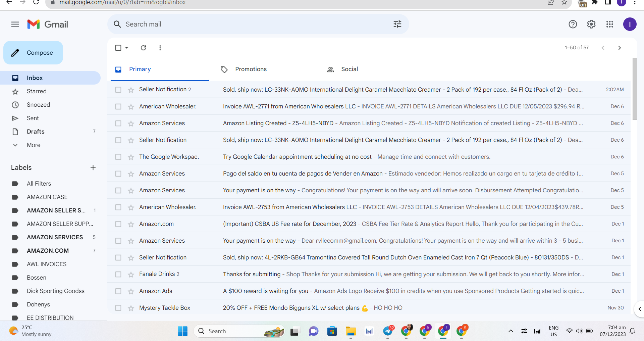Star the Amazon Listing Created email
Image resolution: width=644 pixels, height=341 pixels.
[x=131, y=124]
